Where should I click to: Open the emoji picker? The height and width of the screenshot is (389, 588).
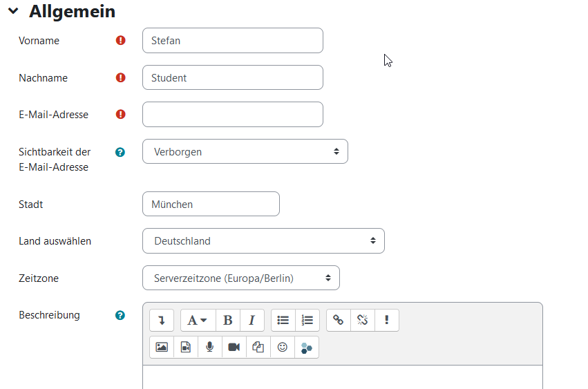[282, 347]
